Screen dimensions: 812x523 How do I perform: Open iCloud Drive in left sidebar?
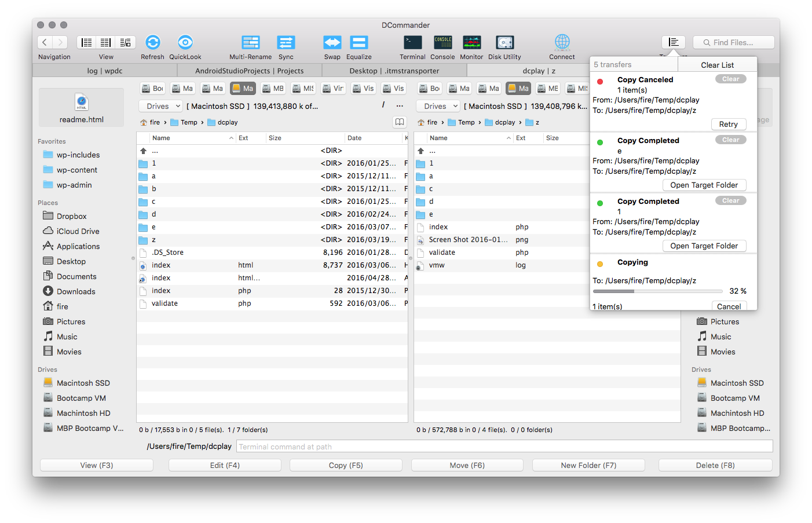tap(78, 231)
